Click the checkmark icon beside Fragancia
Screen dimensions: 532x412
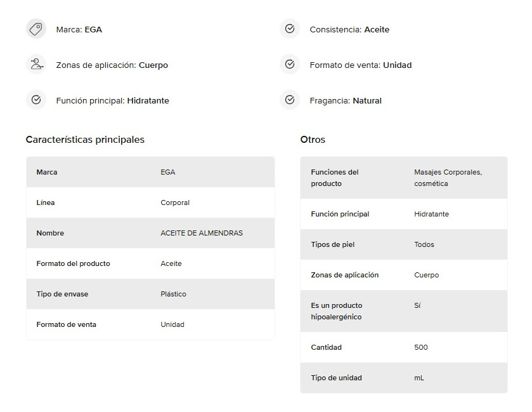[x=289, y=100]
